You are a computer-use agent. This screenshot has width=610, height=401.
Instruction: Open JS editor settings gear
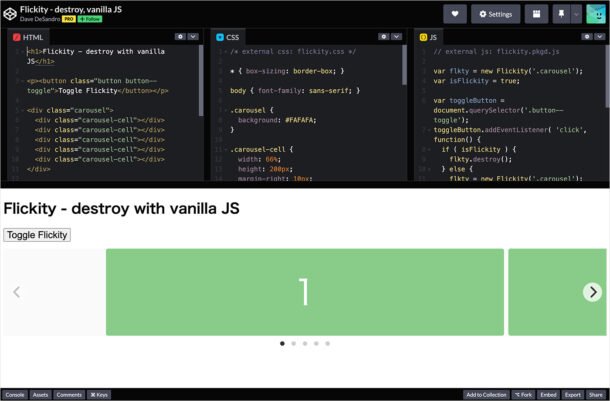pos(587,37)
